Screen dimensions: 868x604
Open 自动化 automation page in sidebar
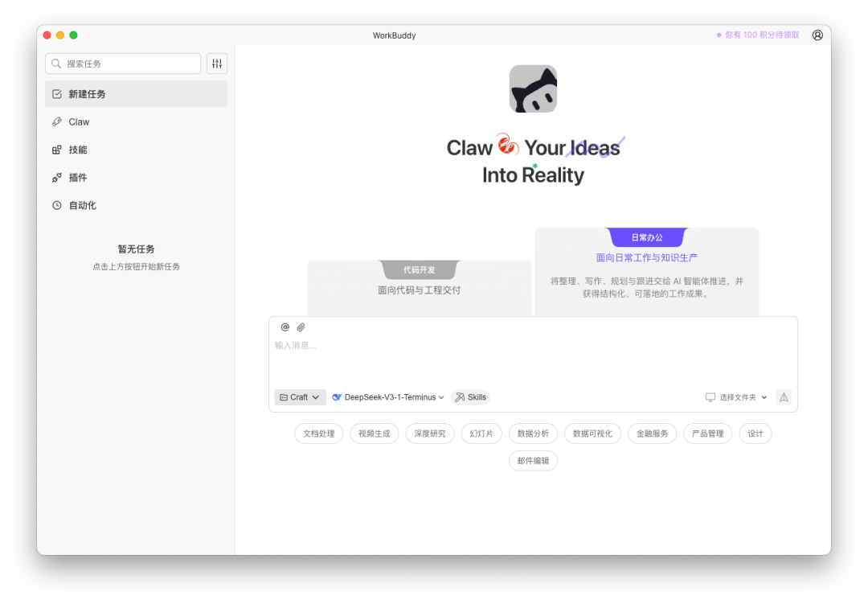tap(136, 205)
